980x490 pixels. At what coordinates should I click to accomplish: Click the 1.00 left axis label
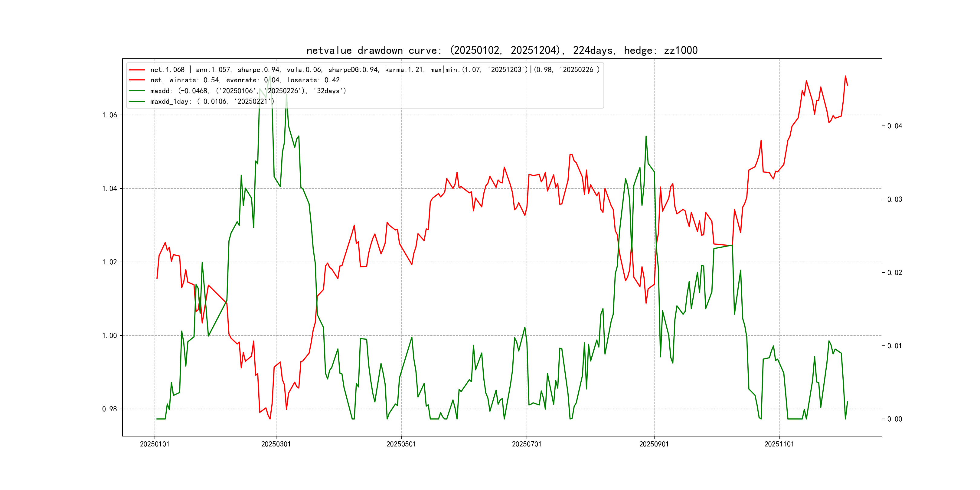[x=109, y=335]
